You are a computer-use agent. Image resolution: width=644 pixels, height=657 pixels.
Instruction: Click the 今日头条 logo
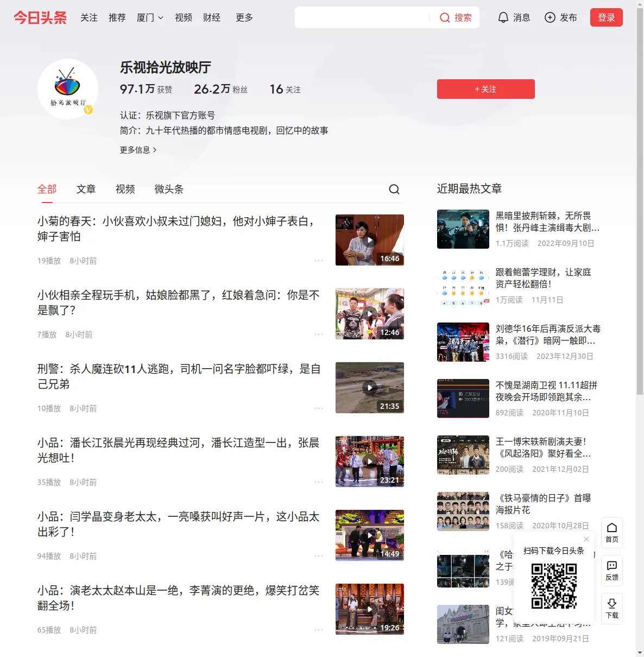pyautogui.click(x=40, y=17)
